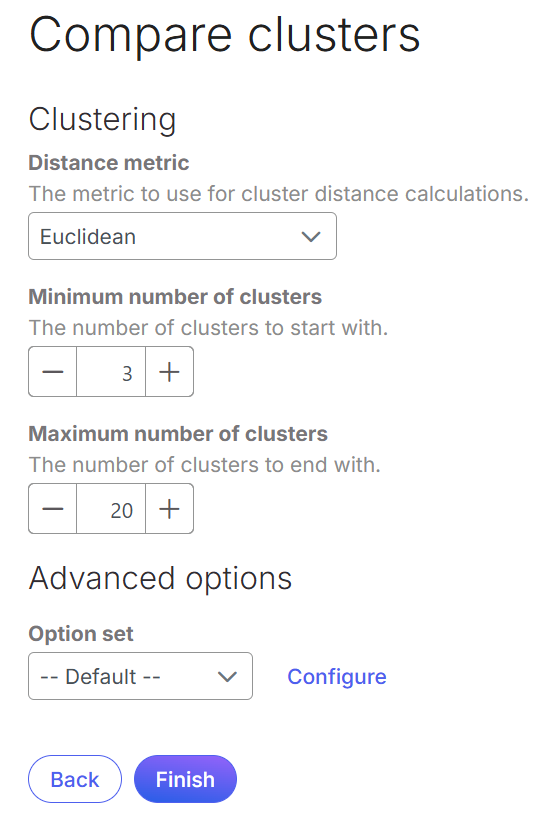Click the Distance metric label

[x=109, y=163]
